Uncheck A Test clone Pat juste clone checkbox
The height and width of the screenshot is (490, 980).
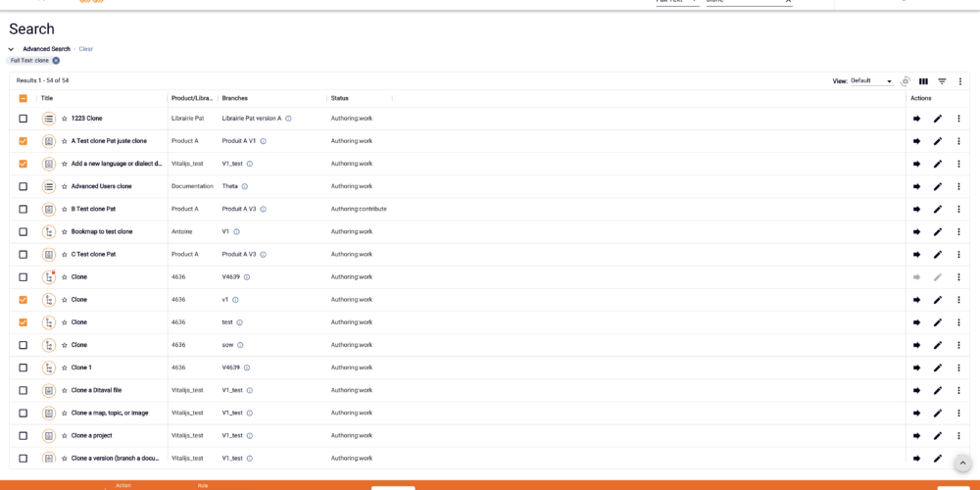click(24, 141)
